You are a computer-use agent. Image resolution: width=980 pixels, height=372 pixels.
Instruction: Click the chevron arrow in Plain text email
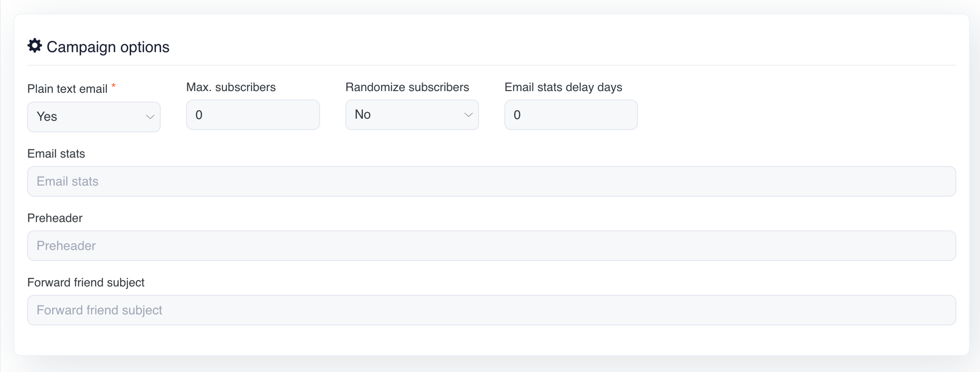(150, 117)
